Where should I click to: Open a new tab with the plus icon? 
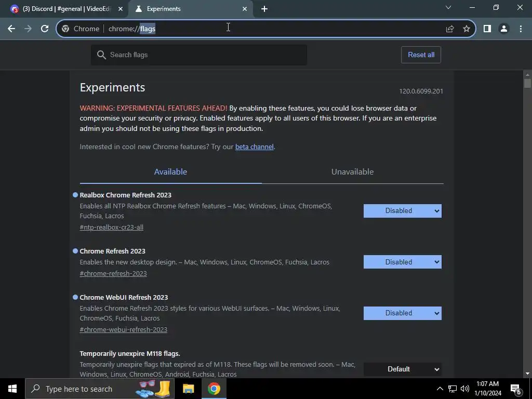point(264,9)
